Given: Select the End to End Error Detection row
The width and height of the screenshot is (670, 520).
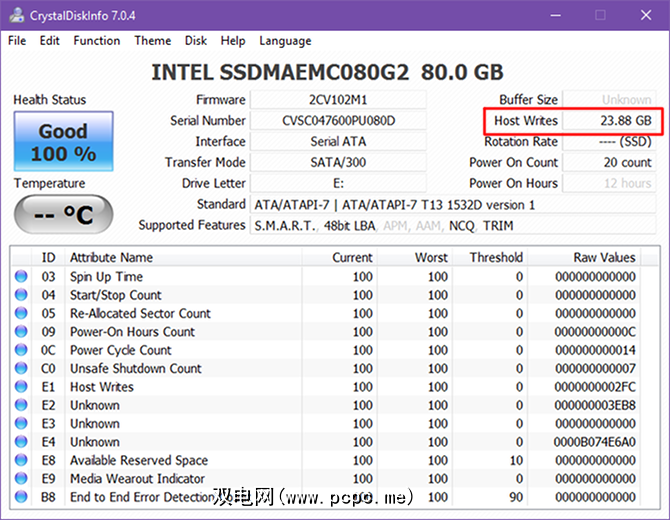Looking at the screenshot, I should pyautogui.click(x=141, y=497).
